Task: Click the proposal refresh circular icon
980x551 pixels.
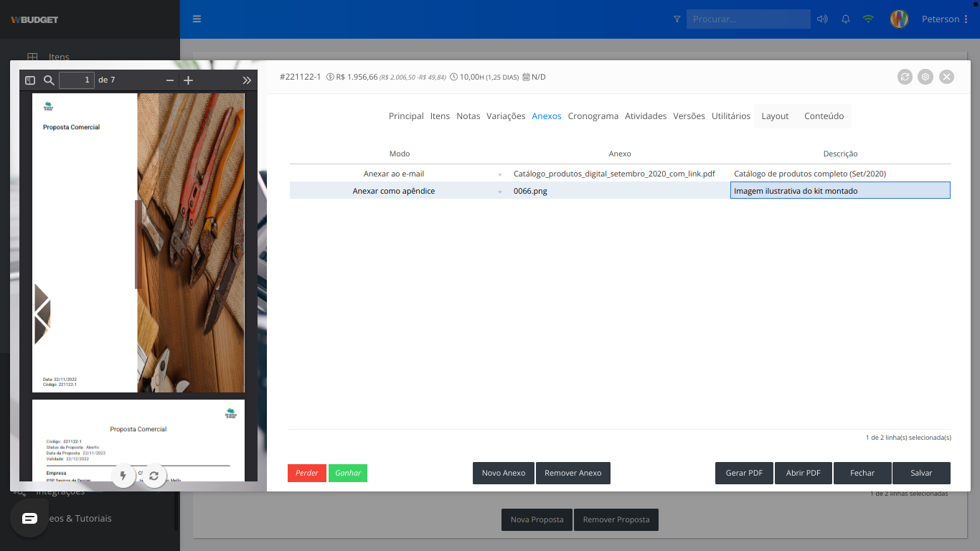Action: coord(905,77)
